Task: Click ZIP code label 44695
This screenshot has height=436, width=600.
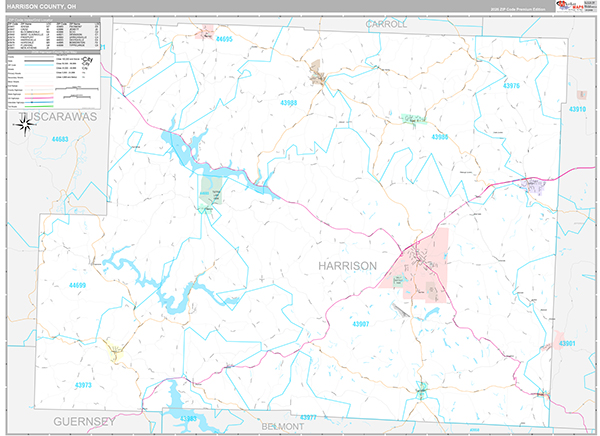Action: point(224,39)
